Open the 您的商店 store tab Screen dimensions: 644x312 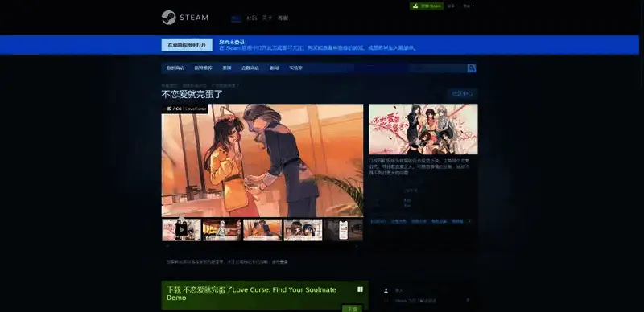(175, 68)
